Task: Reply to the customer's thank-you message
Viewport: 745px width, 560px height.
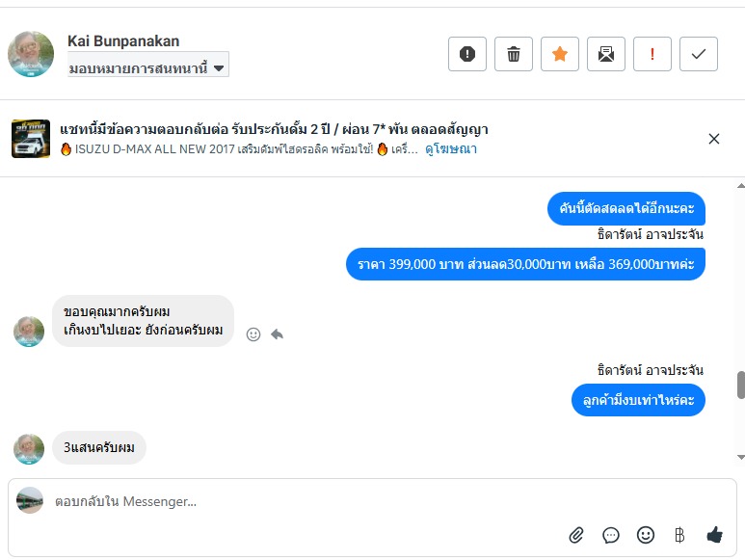Action: 278,334
